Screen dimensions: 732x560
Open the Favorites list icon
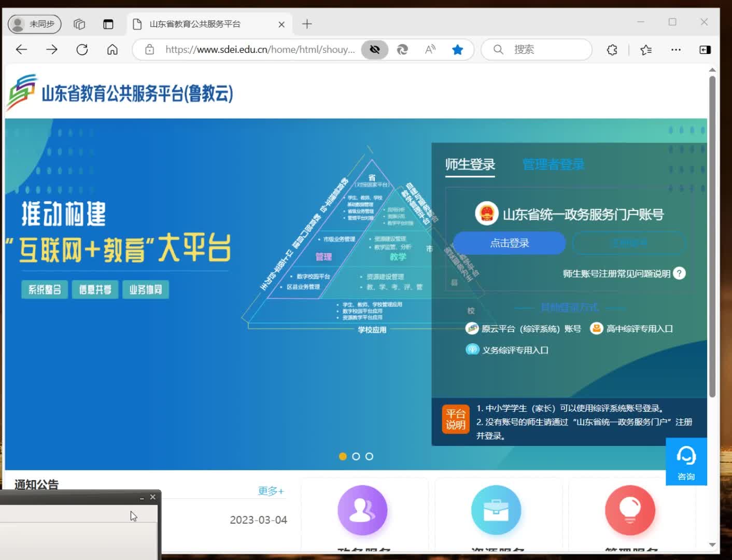click(646, 50)
